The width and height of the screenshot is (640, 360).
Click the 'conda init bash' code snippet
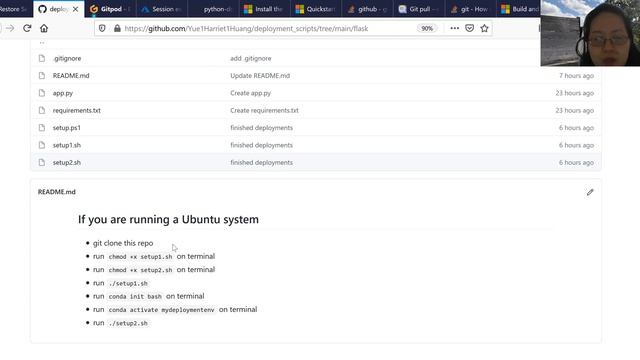[x=135, y=296]
